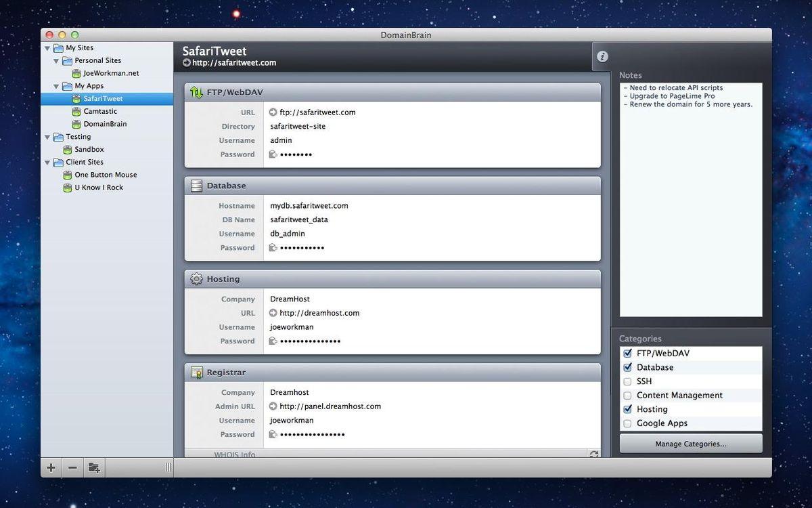Uncheck the Database category checkbox

tap(627, 367)
